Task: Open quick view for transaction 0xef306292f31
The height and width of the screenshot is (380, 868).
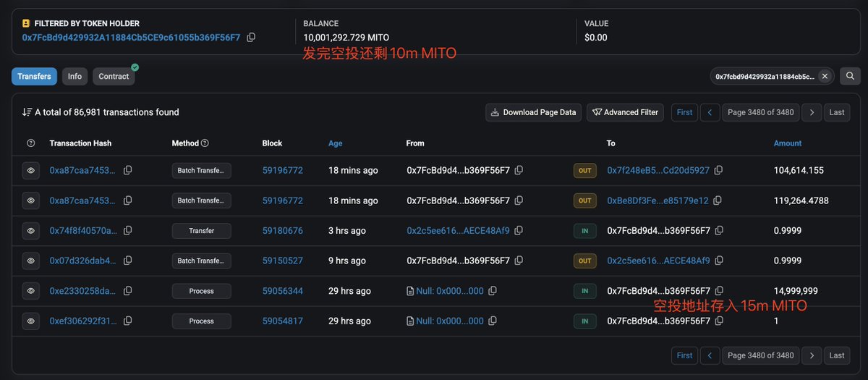Action: [31, 321]
